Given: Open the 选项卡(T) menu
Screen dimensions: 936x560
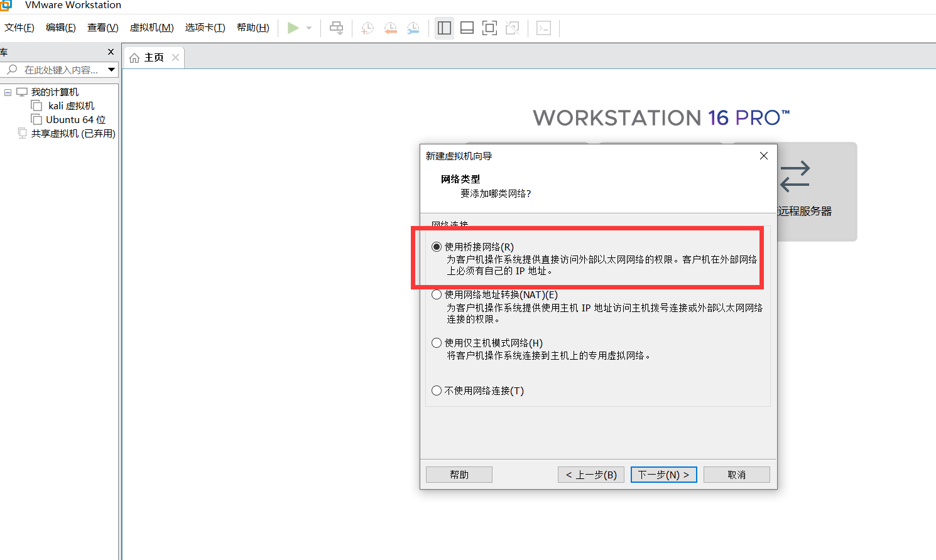Looking at the screenshot, I should [x=205, y=28].
